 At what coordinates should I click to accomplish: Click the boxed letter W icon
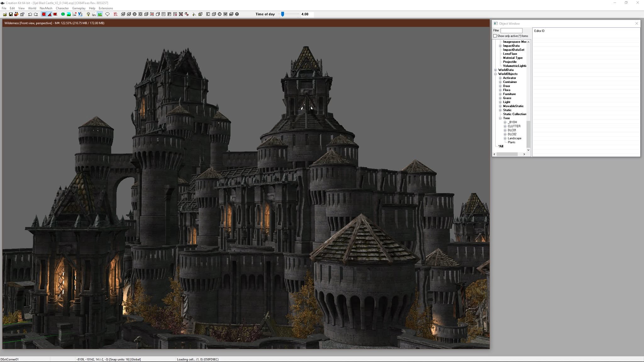[225, 14]
